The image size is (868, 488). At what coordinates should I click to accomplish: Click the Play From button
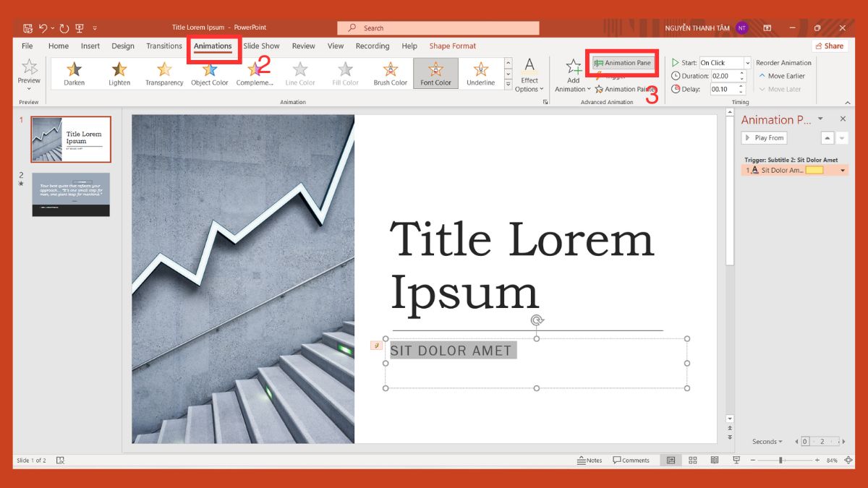[x=764, y=137]
